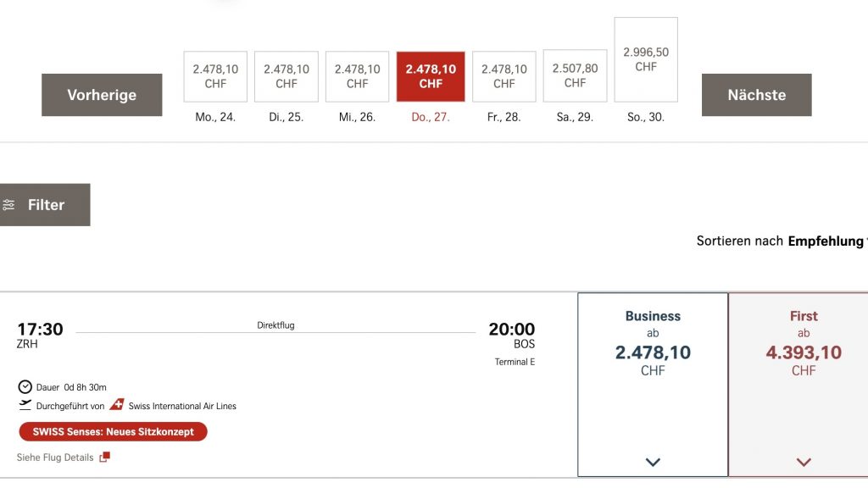Select Tuesday 25 date price tab
The width and height of the screenshot is (868, 488).
pos(287,76)
